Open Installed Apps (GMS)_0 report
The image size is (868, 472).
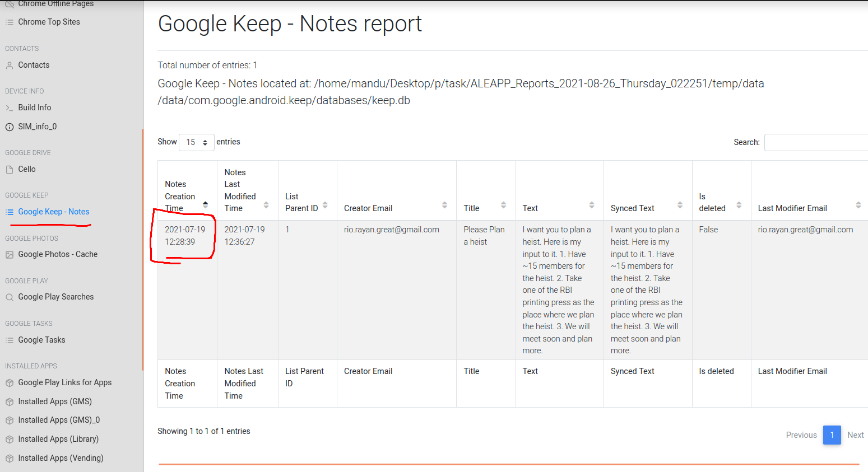point(59,420)
